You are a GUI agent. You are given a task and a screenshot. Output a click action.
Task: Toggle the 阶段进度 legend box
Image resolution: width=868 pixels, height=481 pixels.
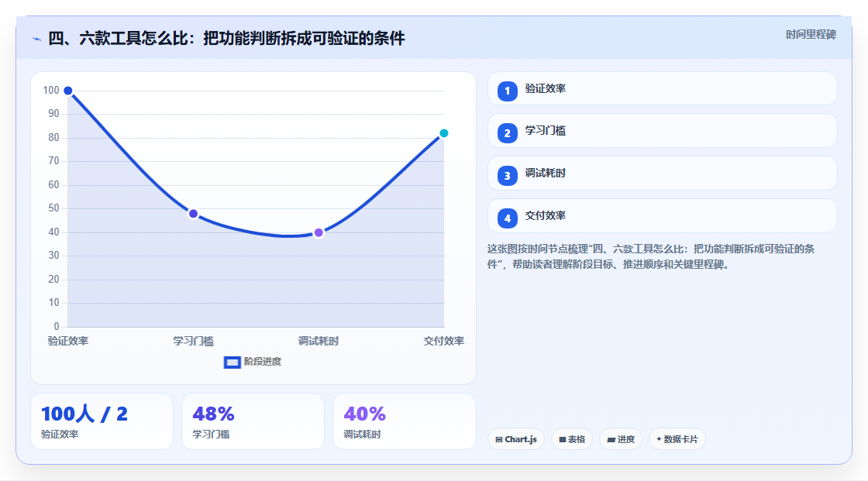click(232, 362)
